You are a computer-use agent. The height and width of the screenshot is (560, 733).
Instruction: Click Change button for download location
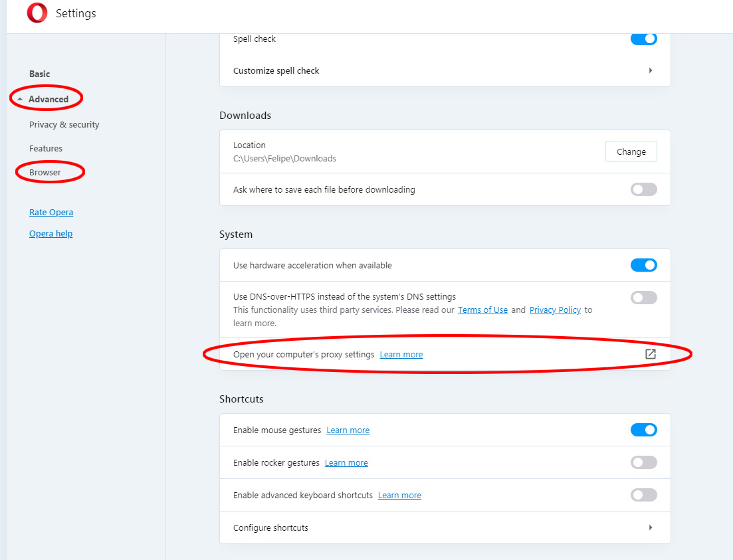coord(631,151)
